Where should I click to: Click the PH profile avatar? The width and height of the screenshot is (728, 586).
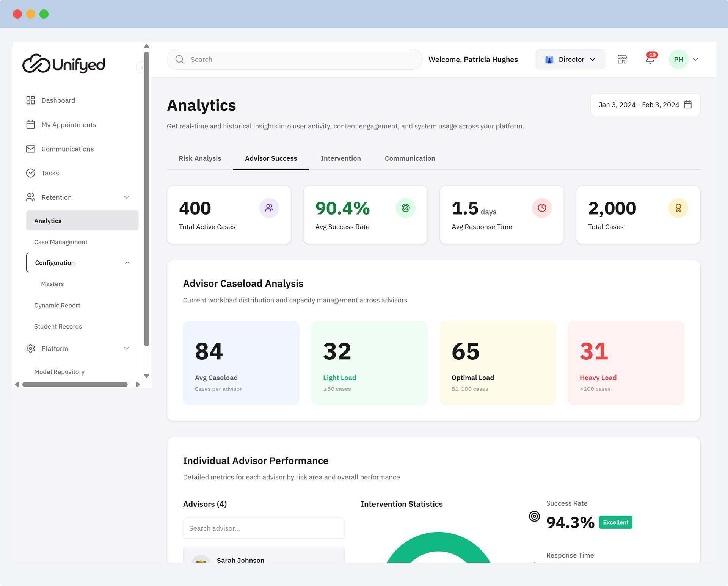(678, 60)
